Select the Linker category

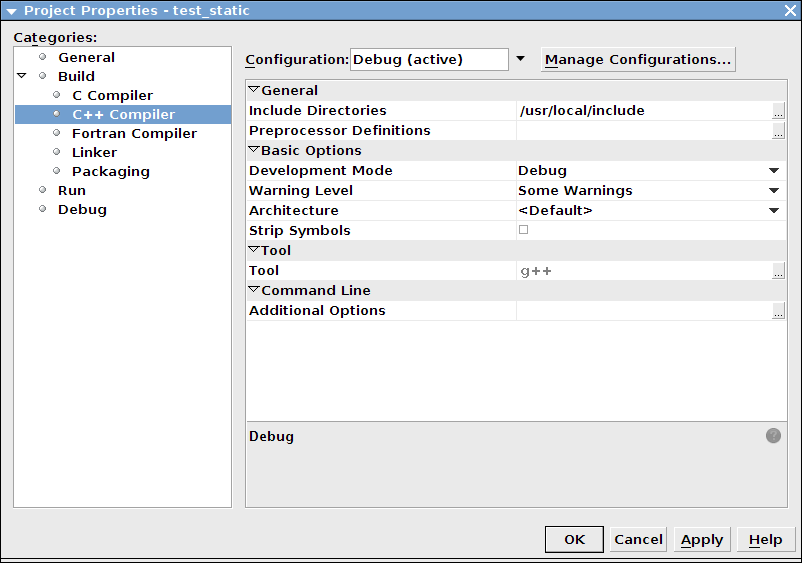[x=94, y=152]
